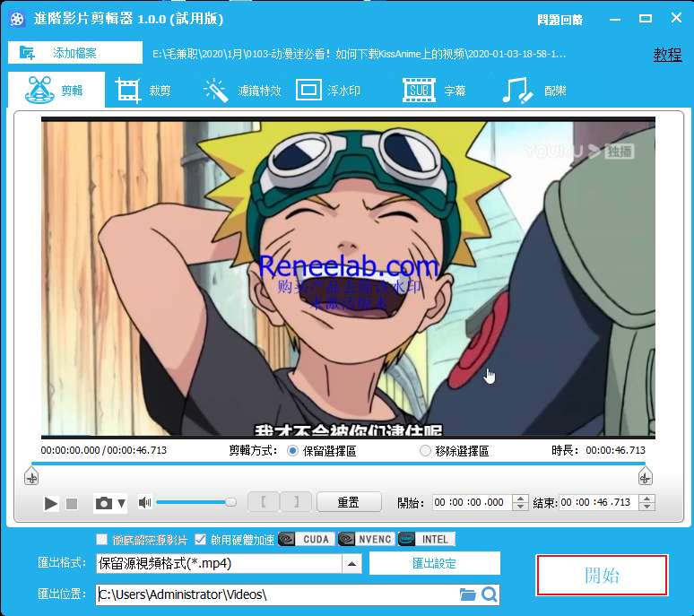Switch to the 浮水印 watermark tab
This screenshot has height=616, width=694.
(328, 91)
